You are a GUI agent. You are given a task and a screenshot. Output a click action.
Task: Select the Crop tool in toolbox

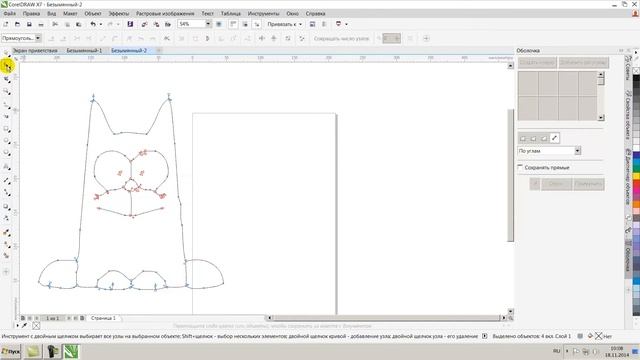[7, 80]
